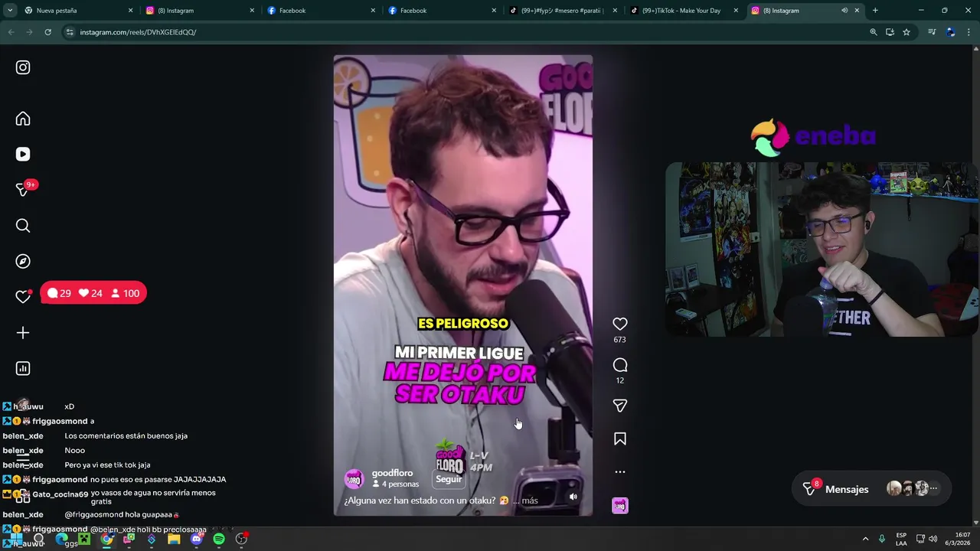Open Reels from the sidebar
The width and height of the screenshot is (980, 551).
[23, 154]
